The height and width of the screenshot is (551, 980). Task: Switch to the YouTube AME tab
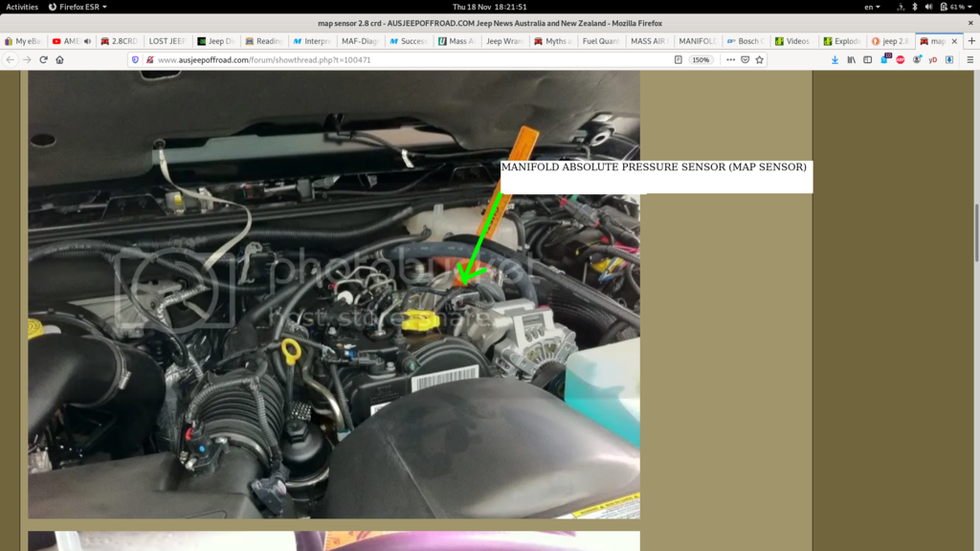pos(66,41)
